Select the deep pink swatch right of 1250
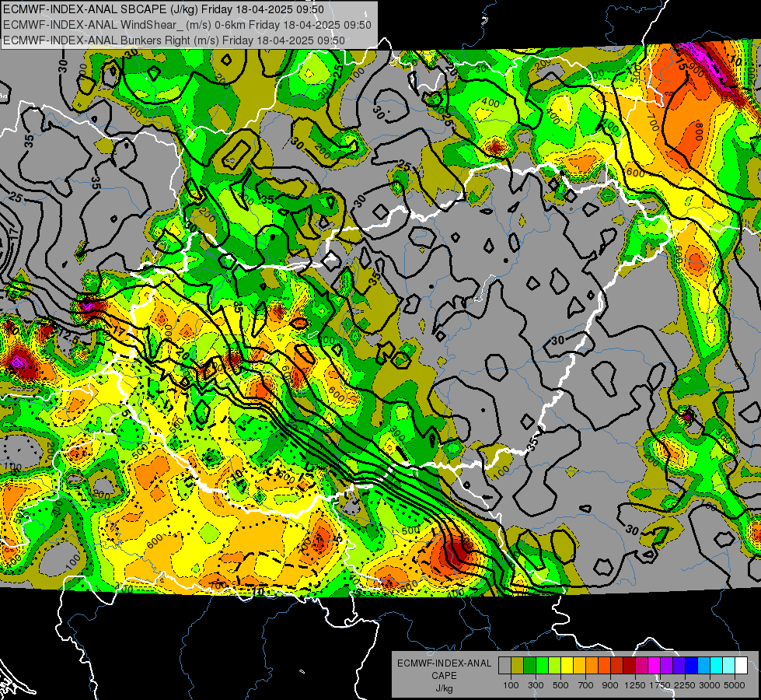This screenshot has width=761, height=700. coord(641,666)
